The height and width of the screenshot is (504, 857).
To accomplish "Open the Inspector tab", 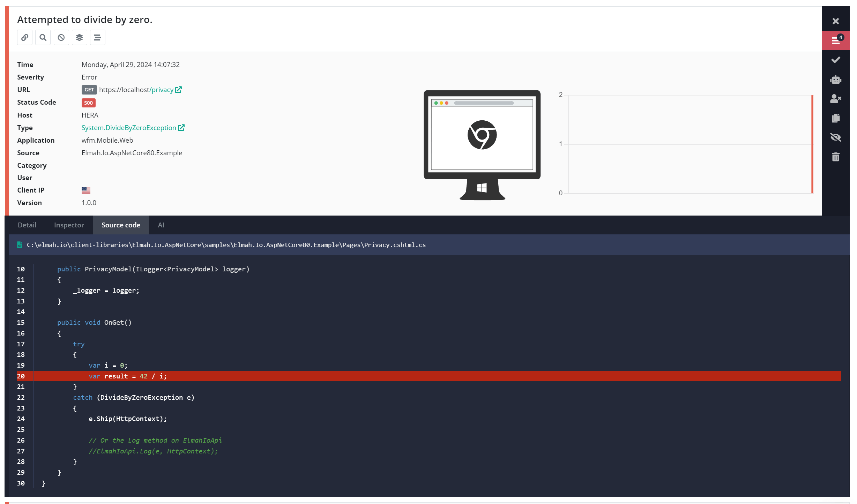I will [x=69, y=225].
